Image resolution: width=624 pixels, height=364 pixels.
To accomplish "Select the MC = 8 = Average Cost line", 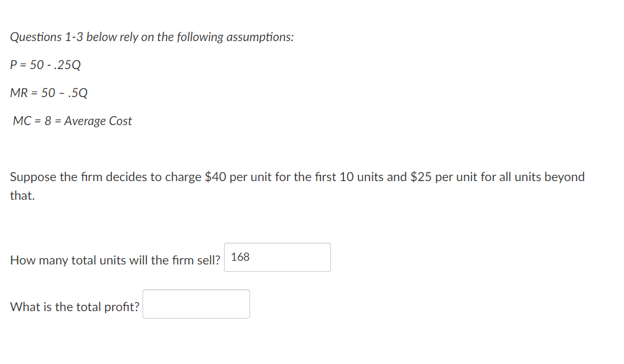I will [x=72, y=121].
